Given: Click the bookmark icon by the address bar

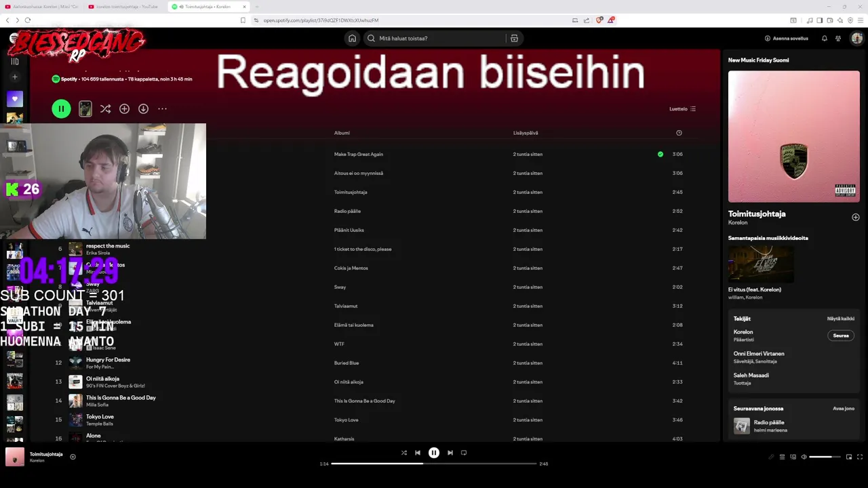Looking at the screenshot, I should 243,20.
